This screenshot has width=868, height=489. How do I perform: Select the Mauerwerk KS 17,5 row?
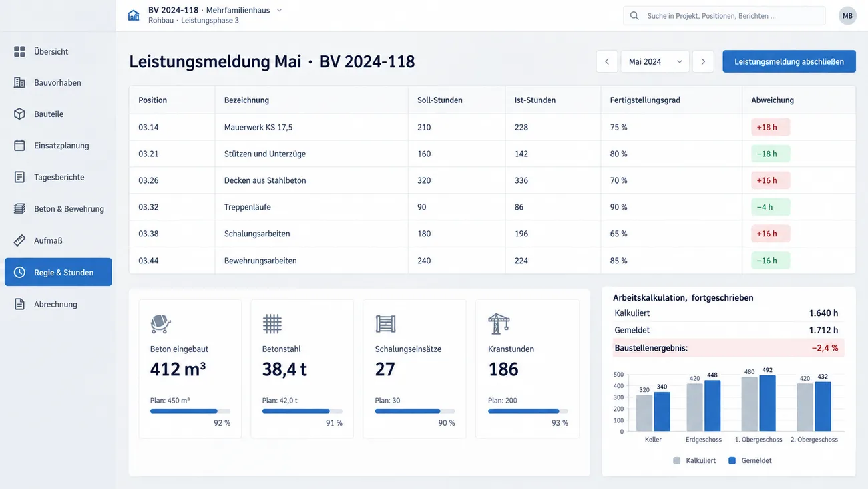point(492,127)
